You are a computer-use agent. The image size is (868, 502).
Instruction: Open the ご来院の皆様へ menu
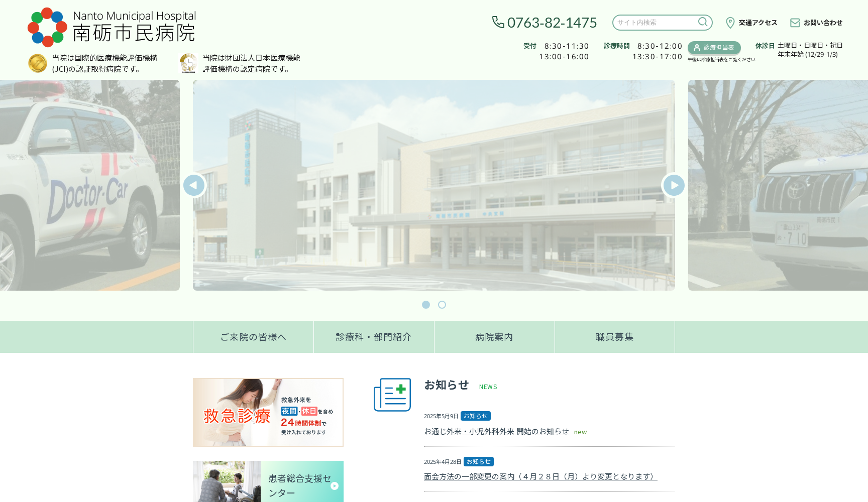click(253, 337)
